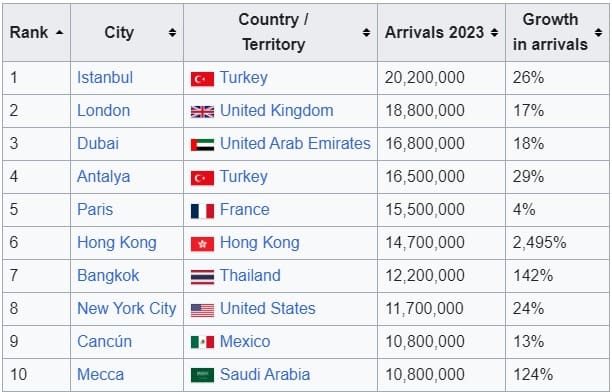Click the United Kingdom flag icon
This screenshot has width=612, height=392.
click(202, 112)
